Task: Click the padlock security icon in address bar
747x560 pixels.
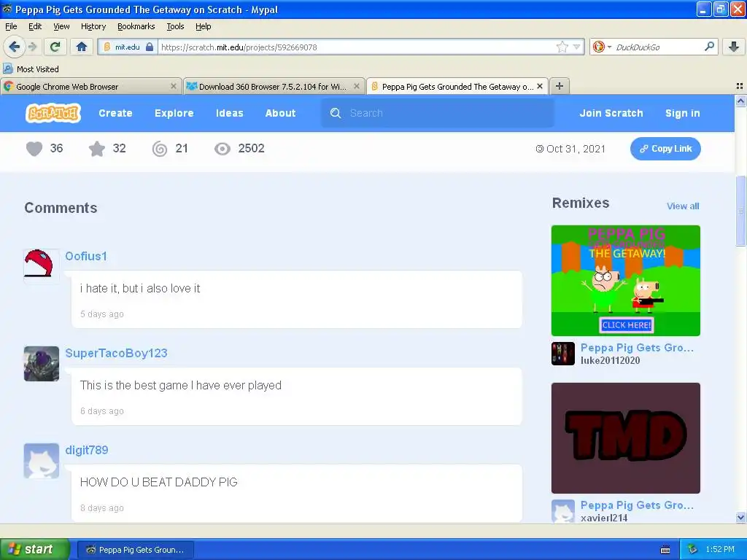Action: (x=150, y=47)
